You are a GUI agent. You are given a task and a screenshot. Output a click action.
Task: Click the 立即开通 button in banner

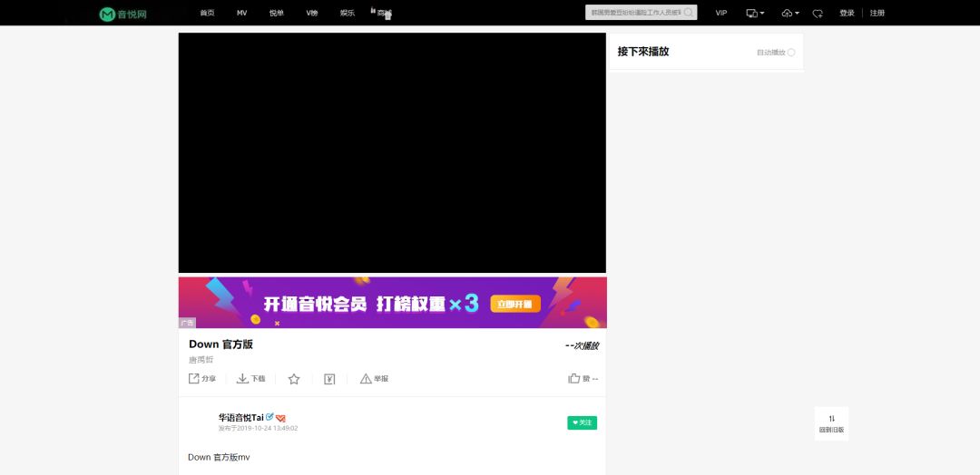pos(515,304)
